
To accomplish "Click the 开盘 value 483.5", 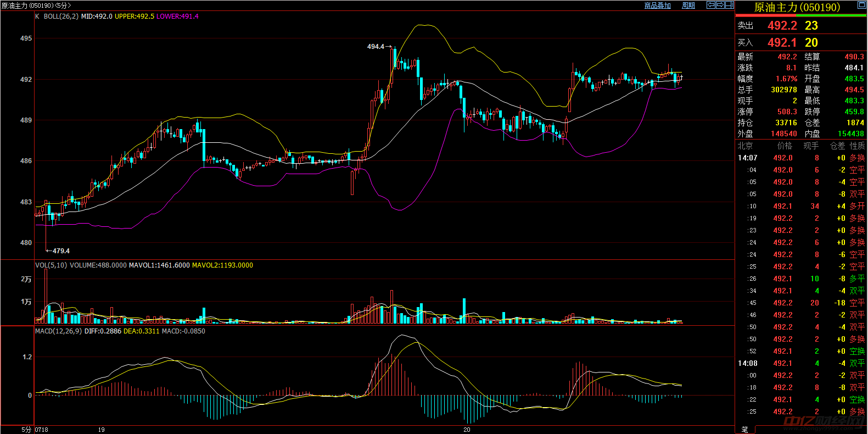I will [x=854, y=79].
